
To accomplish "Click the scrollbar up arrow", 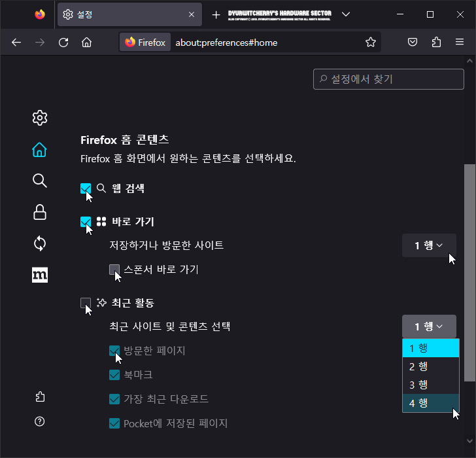I will [x=469, y=61].
